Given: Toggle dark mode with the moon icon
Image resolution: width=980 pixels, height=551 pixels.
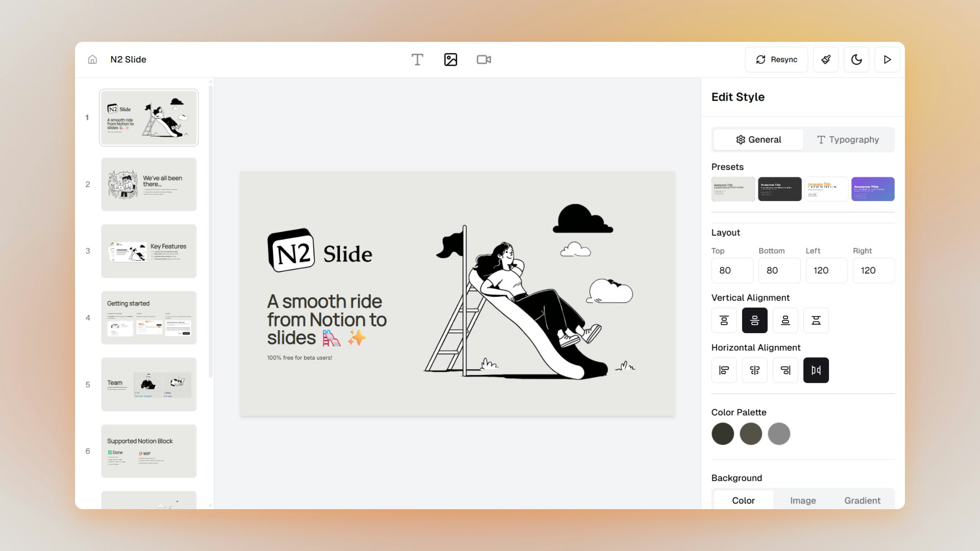Looking at the screenshot, I should (856, 59).
